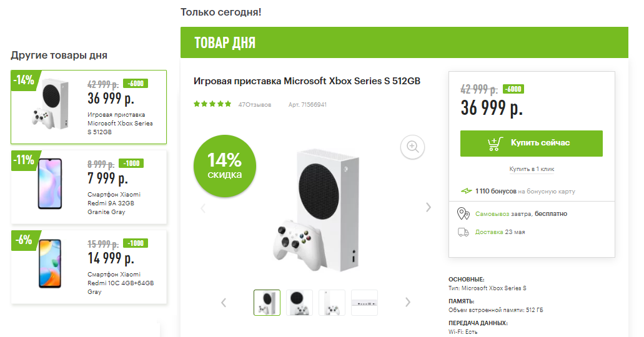
Task: Select the fourth thumbnail showing rear ports
Action: coord(364,303)
